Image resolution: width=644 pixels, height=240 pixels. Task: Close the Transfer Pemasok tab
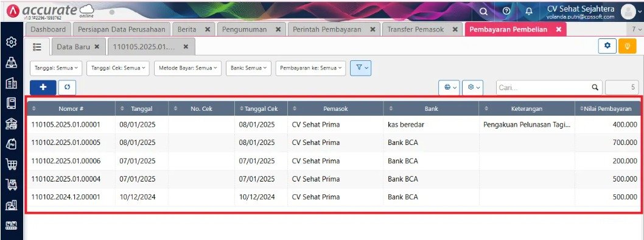pos(455,30)
